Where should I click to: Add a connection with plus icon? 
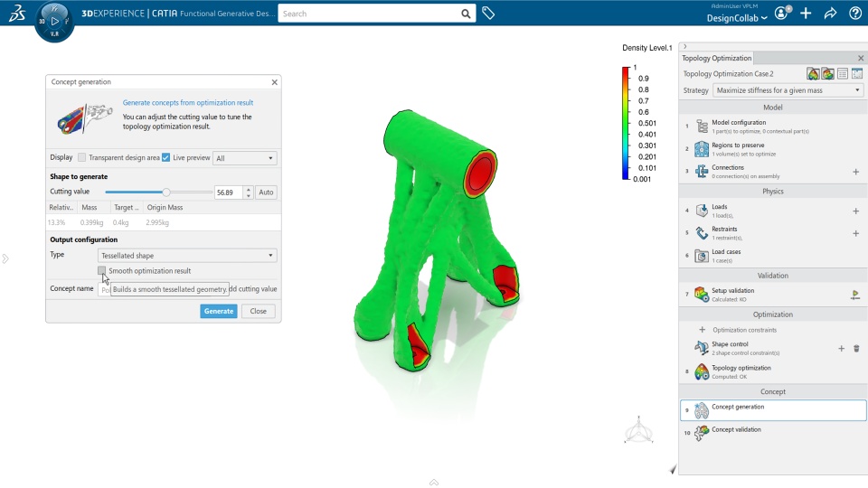click(x=856, y=172)
